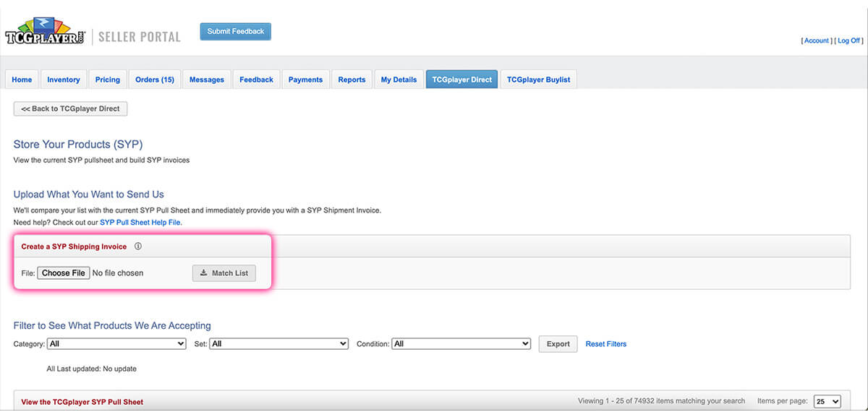Open the SYP Pull Sheet Help File link
The height and width of the screenshot is (412, 868).
(x=140, y=222)
